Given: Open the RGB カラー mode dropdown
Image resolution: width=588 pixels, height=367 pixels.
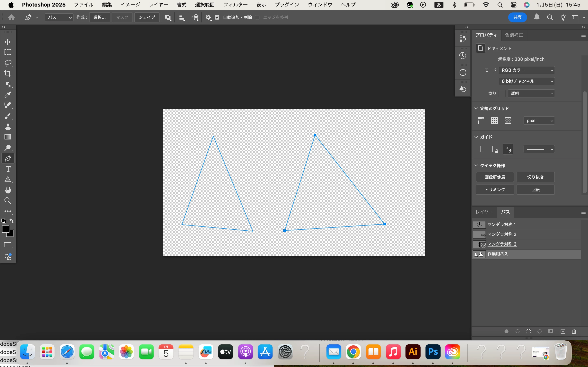Looking at the screenshot, I should [x=527, y=70].
